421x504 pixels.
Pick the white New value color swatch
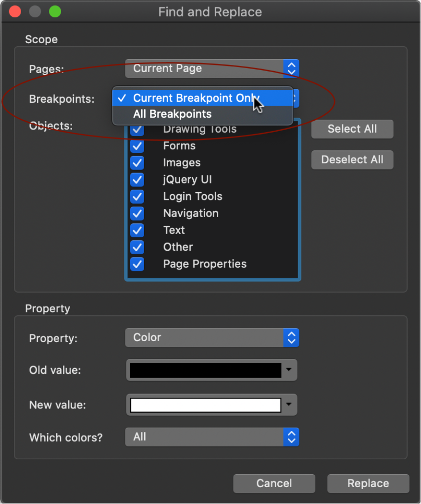pyautogui.click(x=206, y=405)
